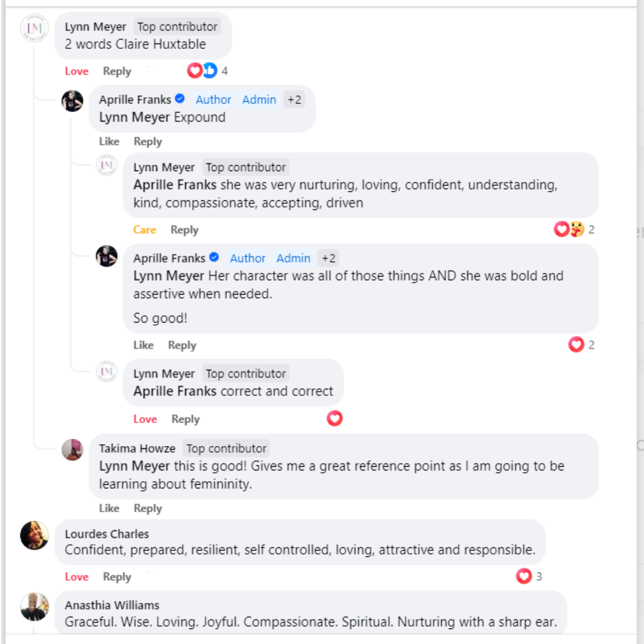
Task: Toggle Care reaction on Lynn Meyer's nurturing reply
Action: coord(144,230)
